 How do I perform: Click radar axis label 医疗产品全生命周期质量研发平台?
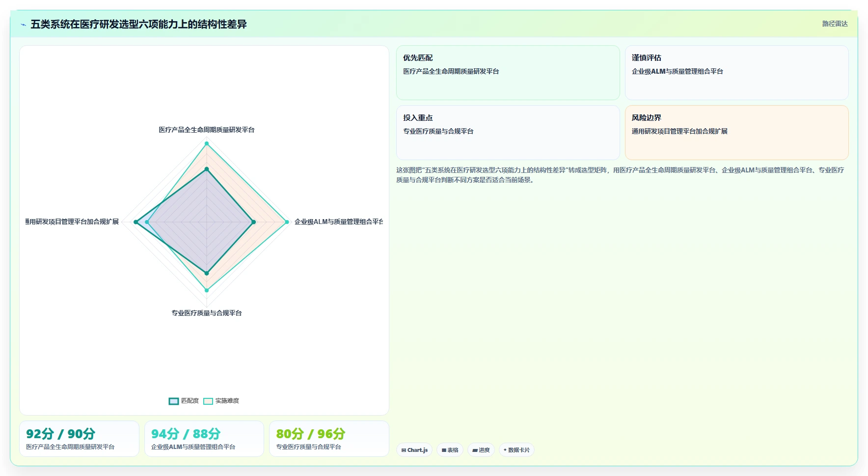pos(207,130)
